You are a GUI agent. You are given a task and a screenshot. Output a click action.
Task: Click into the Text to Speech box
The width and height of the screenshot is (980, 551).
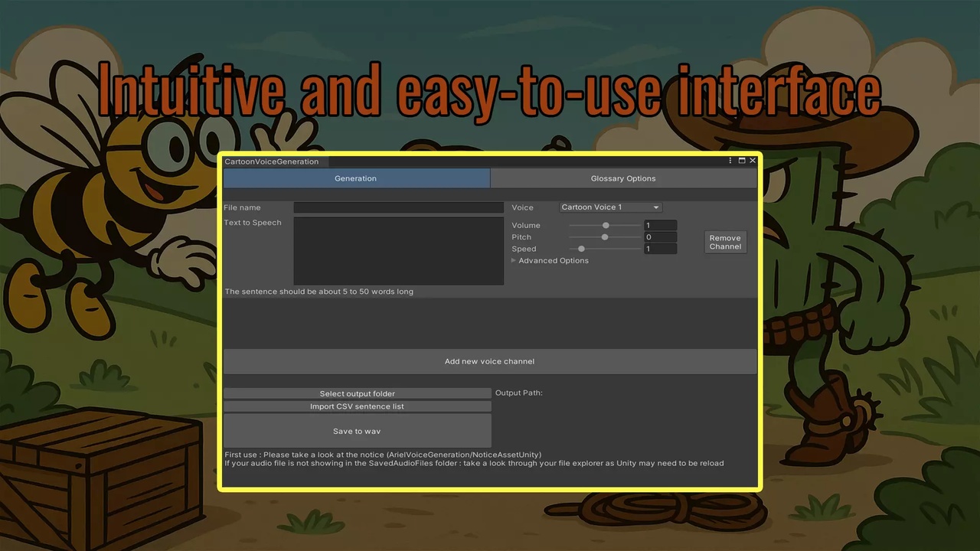tap(399, 251)
